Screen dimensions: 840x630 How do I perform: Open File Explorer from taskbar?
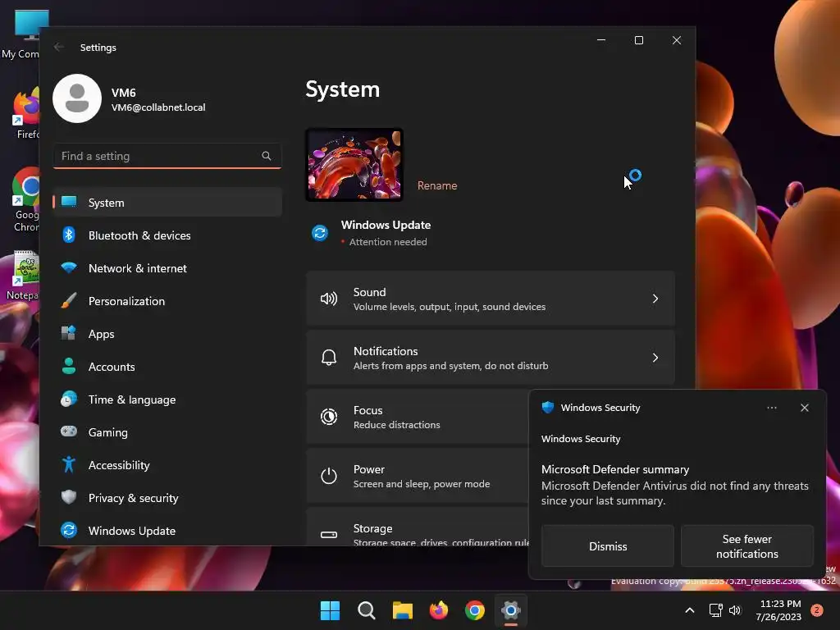[402, 610]
